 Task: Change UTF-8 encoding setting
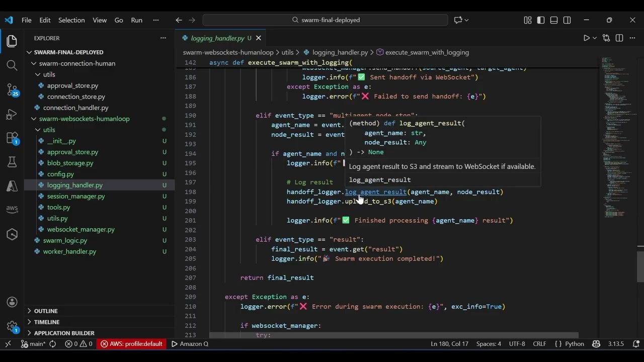tap(517, 344)
